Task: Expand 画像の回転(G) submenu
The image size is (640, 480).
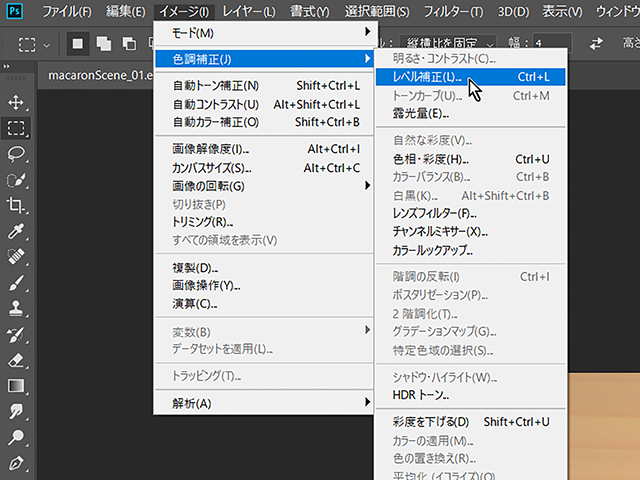Action: tap(264, 186)
